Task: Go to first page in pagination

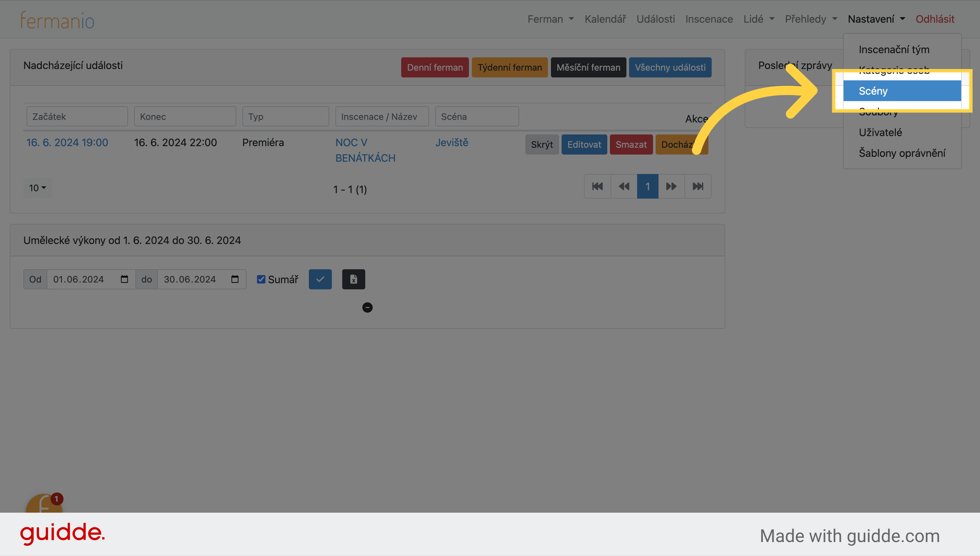Action: point(597,186)
